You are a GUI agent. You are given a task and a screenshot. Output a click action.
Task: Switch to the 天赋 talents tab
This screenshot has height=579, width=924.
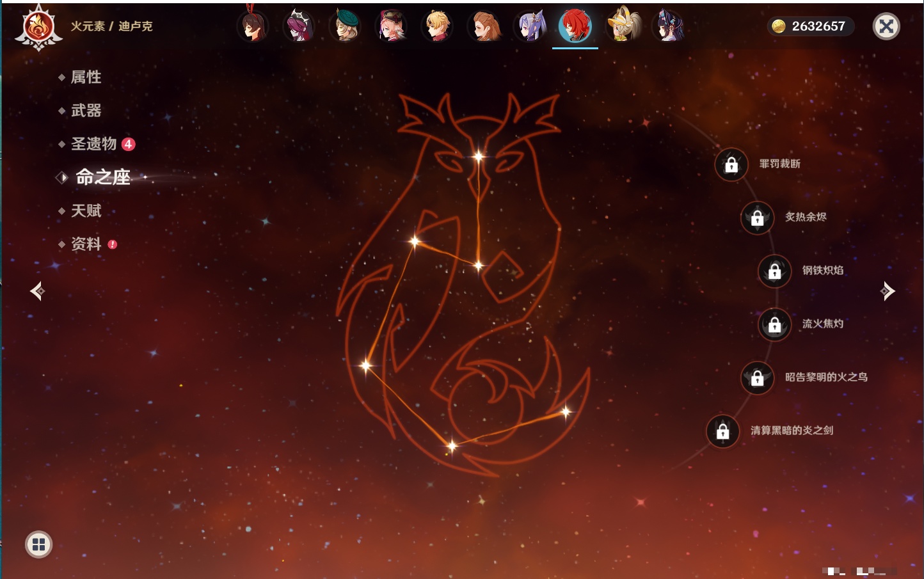86,210
